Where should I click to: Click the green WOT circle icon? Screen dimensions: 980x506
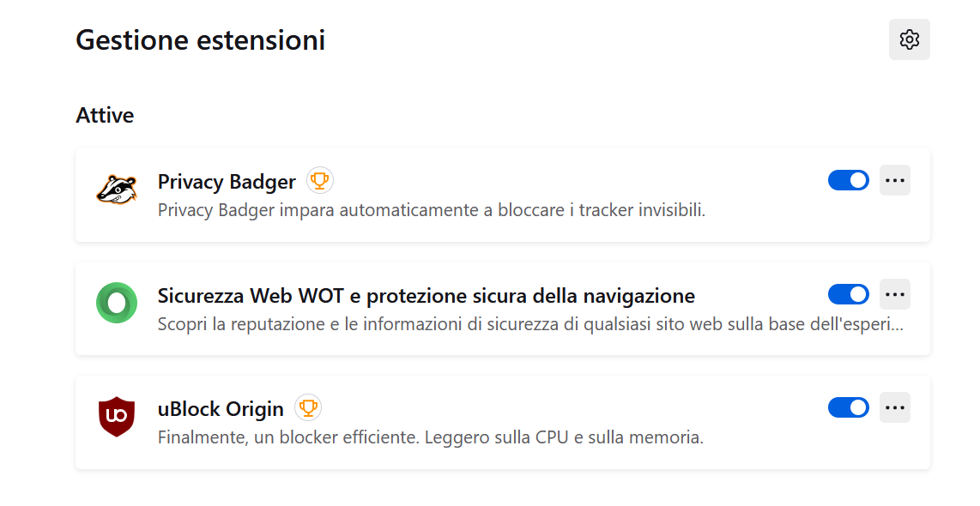tap(117, 303)
